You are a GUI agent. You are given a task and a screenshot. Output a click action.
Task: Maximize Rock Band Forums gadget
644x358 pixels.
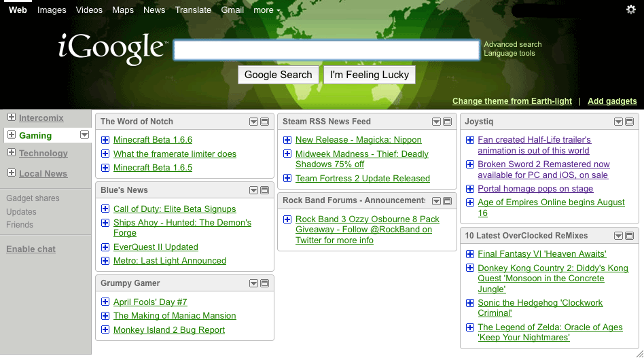[447, 201]
